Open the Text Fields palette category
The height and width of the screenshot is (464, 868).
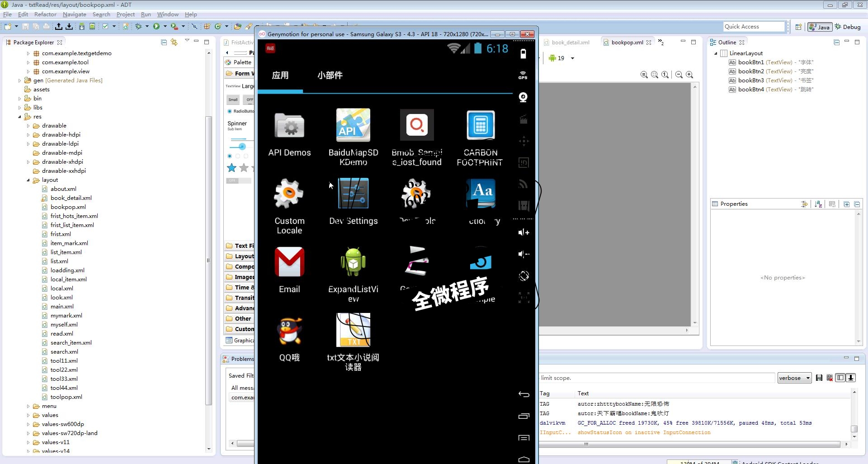point(240,246)
